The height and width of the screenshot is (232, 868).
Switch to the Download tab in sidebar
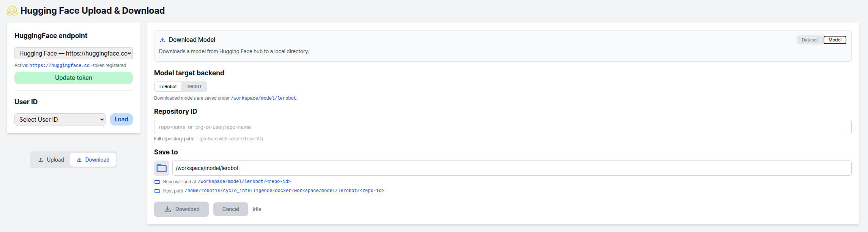(93, 160)
